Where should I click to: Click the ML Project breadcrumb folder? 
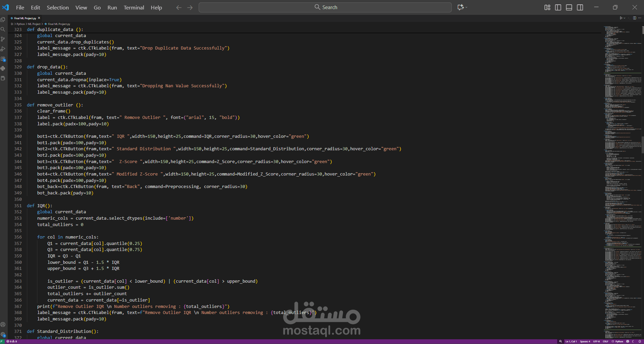click(x=34, y=24)
